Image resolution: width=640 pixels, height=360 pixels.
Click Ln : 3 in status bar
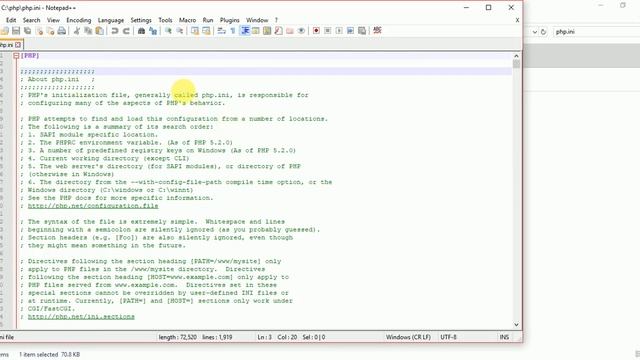point(264,337)
